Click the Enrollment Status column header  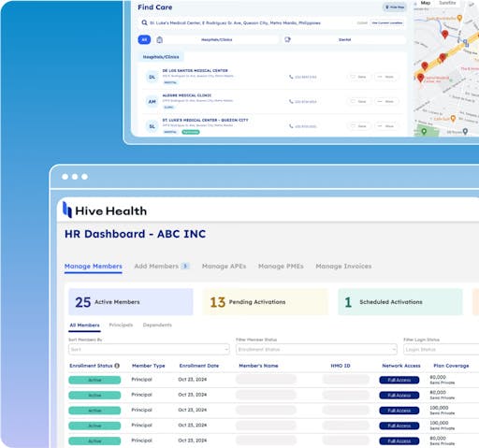point(91,366)
